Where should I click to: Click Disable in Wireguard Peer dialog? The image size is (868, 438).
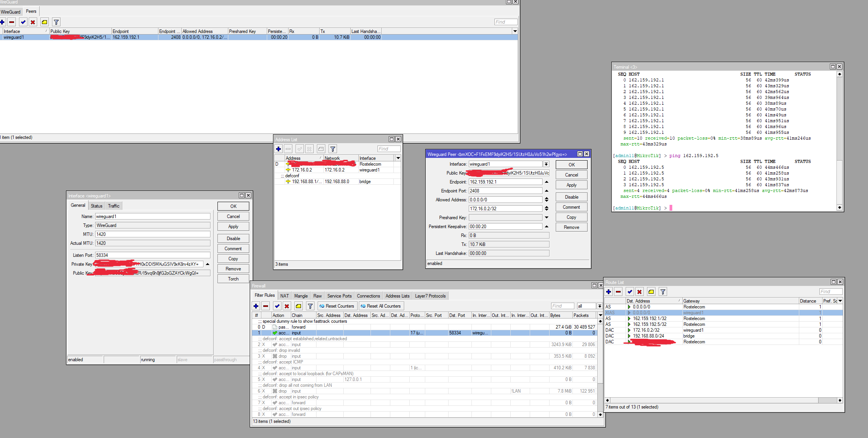click(571, 197)
